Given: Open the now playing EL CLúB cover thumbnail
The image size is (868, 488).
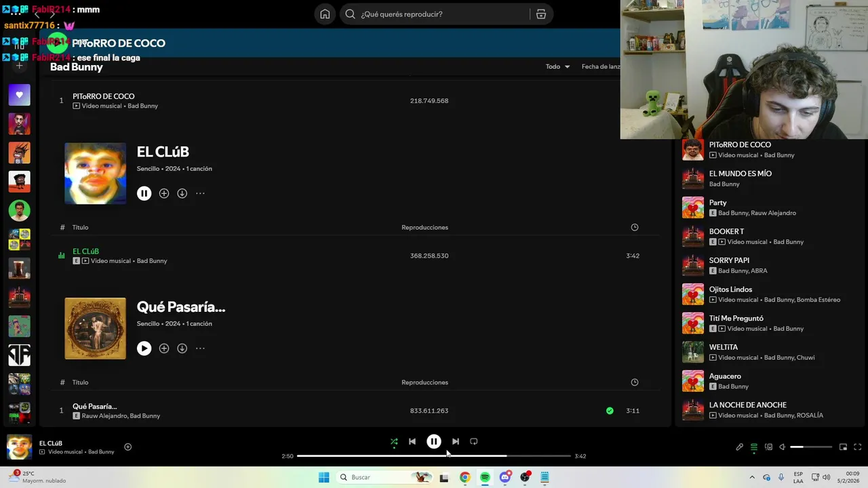Looking at the screenshot, I should coord(19,447).
